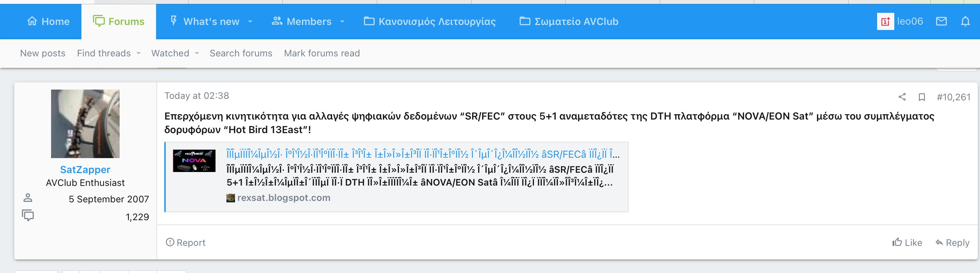Expand the What's new dropdown arrow
Image resolution: width=980 pixels, height=273 pixels.
coord(250,22)
